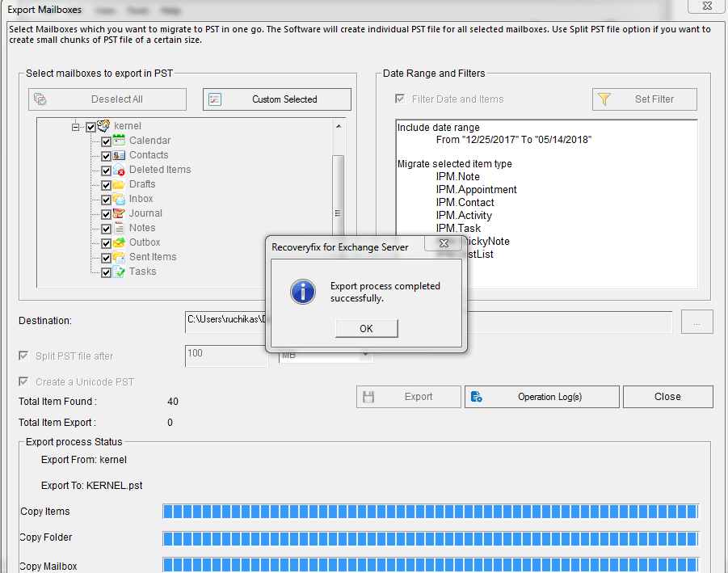Select the Contacts folder icon
Viewport: 728px width, 573px height.
[x=119, y=155]
